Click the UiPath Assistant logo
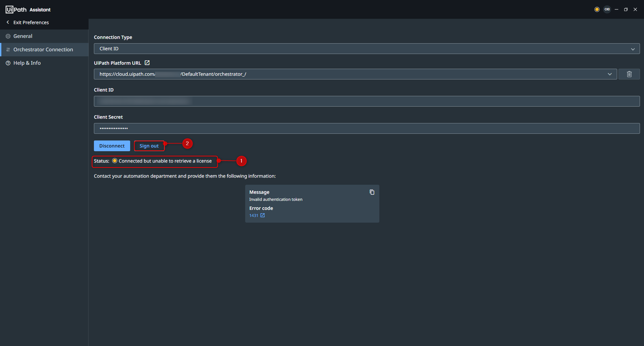 (28, 9)
